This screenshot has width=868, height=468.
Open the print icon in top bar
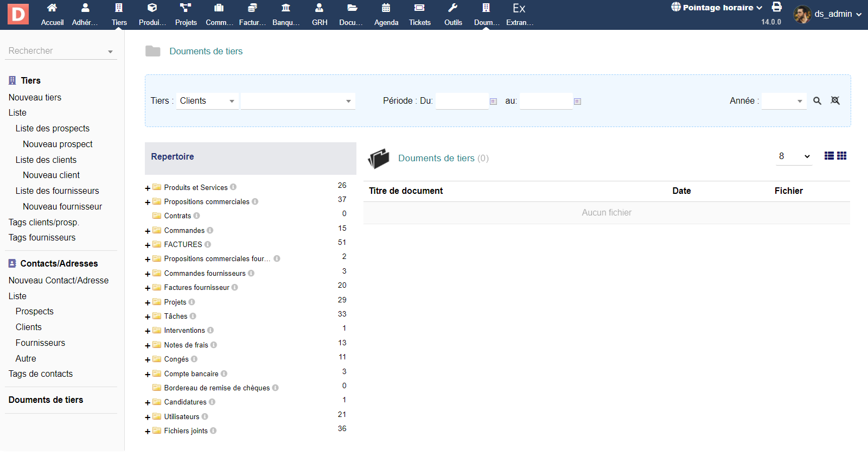point(777,7)
